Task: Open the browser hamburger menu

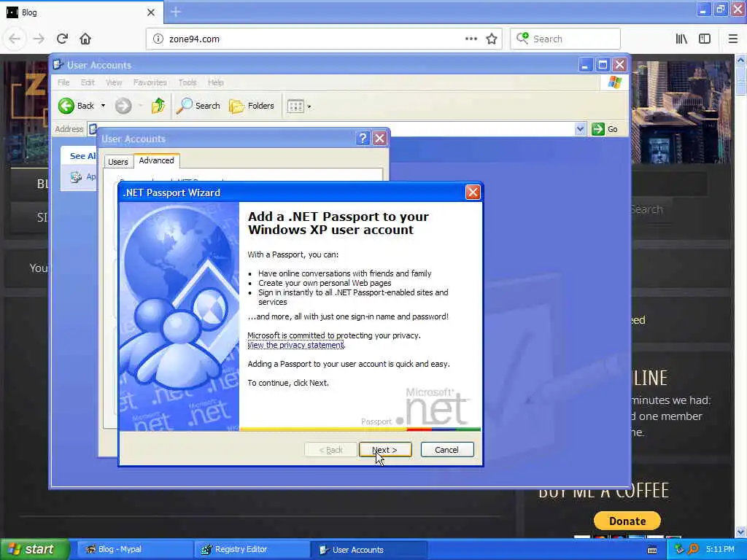Action: (x=732, y=39)
